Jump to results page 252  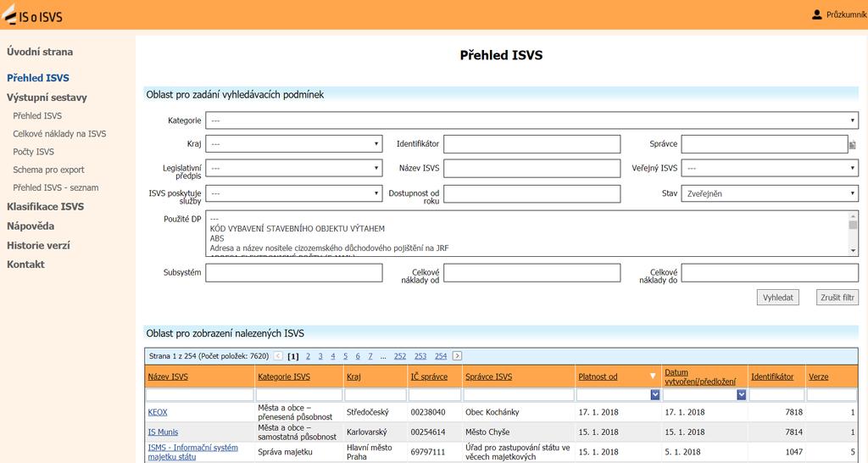[400, 356]
